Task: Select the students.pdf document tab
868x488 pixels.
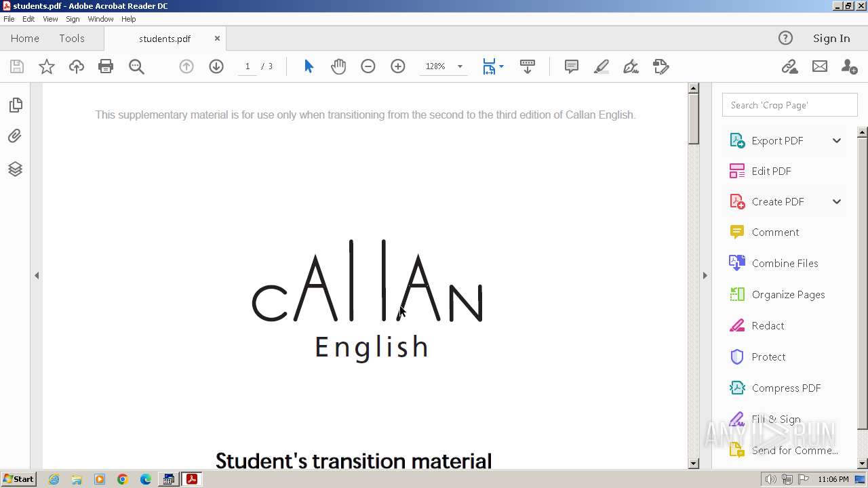Action: [165, 39]
